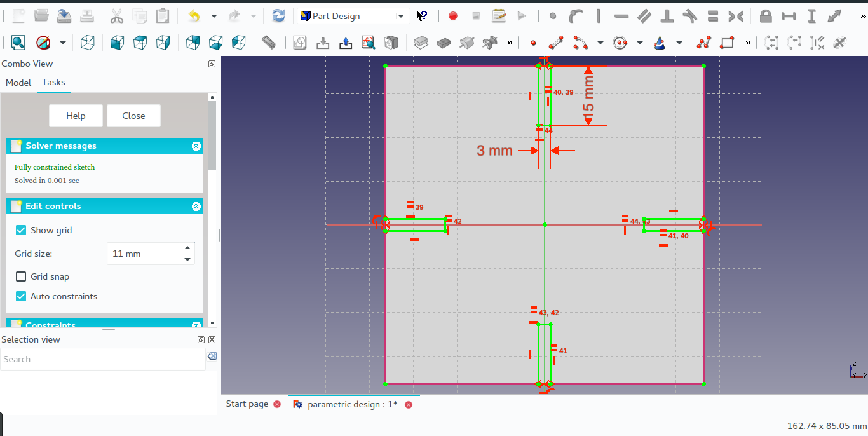
Task: Open the arc tool dropdown arrow
Action: [x=600, y=43]
